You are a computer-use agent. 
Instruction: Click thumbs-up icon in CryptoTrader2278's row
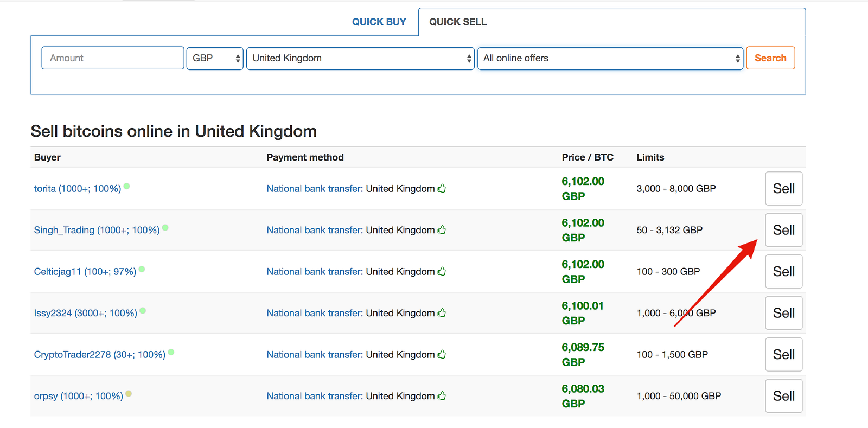[442, 354]
